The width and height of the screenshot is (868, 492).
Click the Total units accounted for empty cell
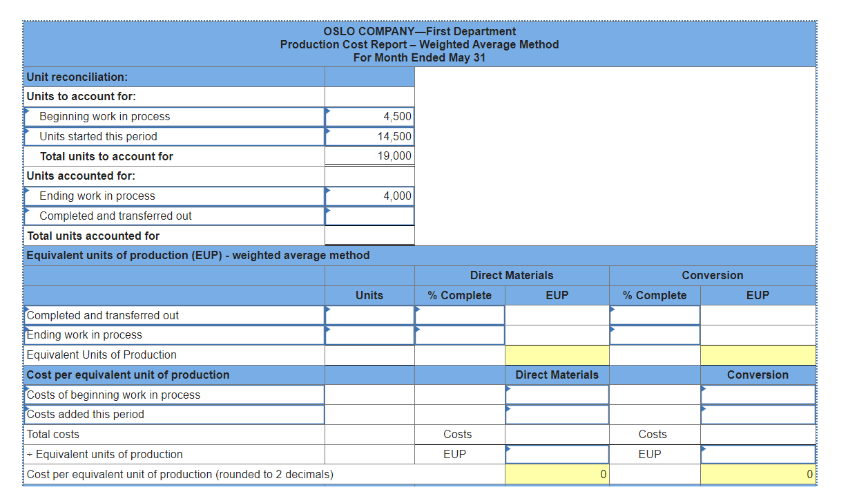pos(369,236)
